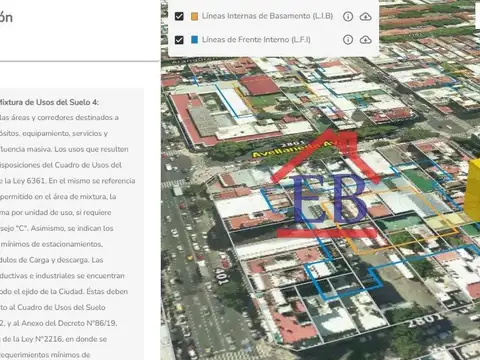Click the blue L.F.I color swatch
This screenshot has height=360, width=480.
[x=194, y=40]
